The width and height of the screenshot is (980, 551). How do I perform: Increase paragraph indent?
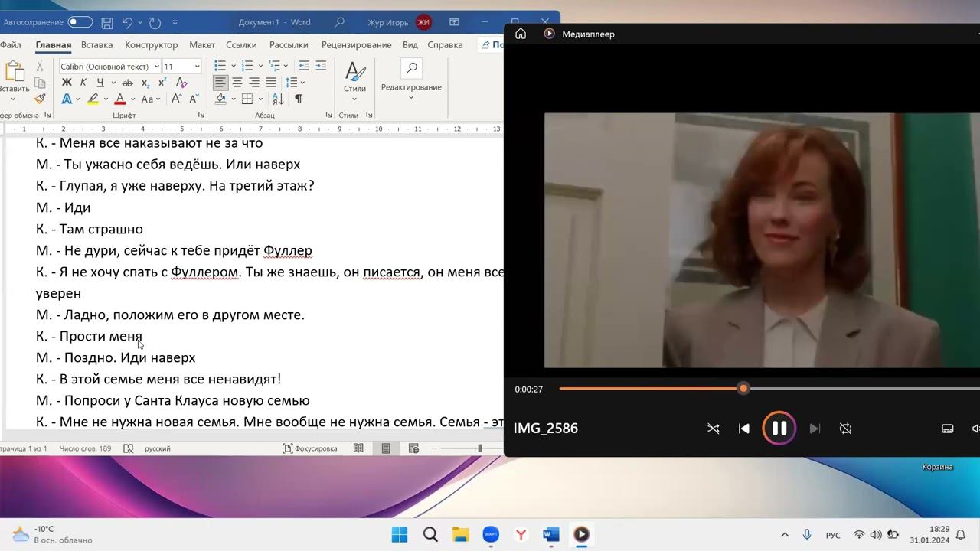322,66
